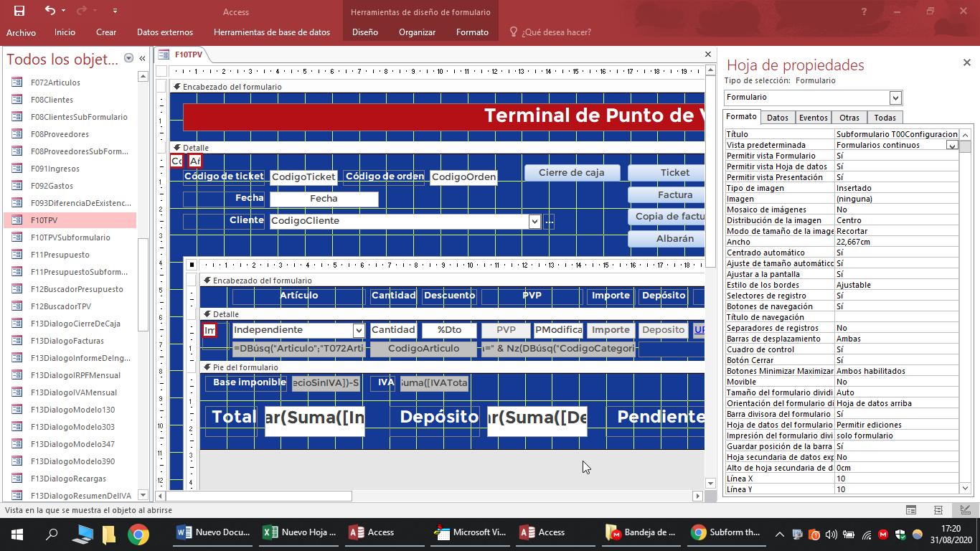Open the CodigoCliente combo box arrow
Screen dimensions: 980x551
point(534,221)
